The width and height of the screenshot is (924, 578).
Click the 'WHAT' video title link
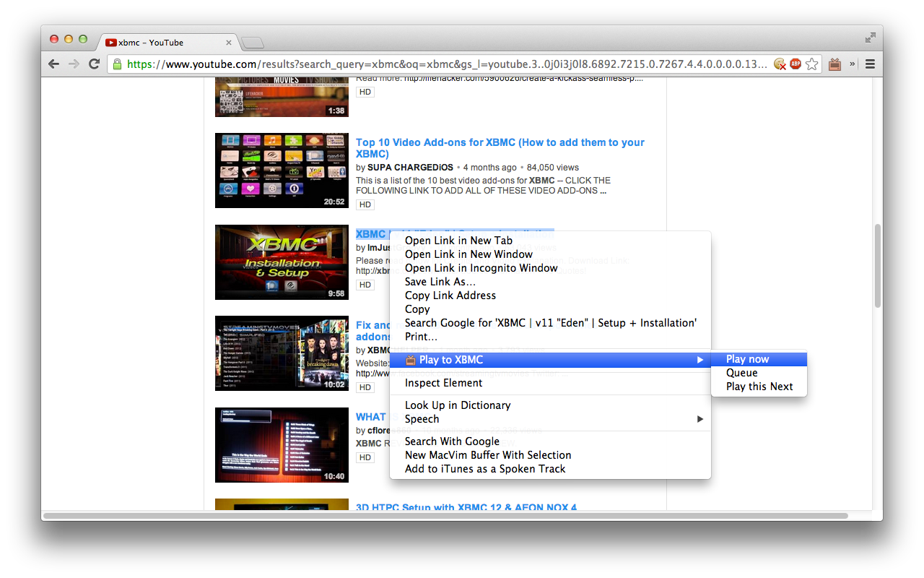(x=371, y=417)
